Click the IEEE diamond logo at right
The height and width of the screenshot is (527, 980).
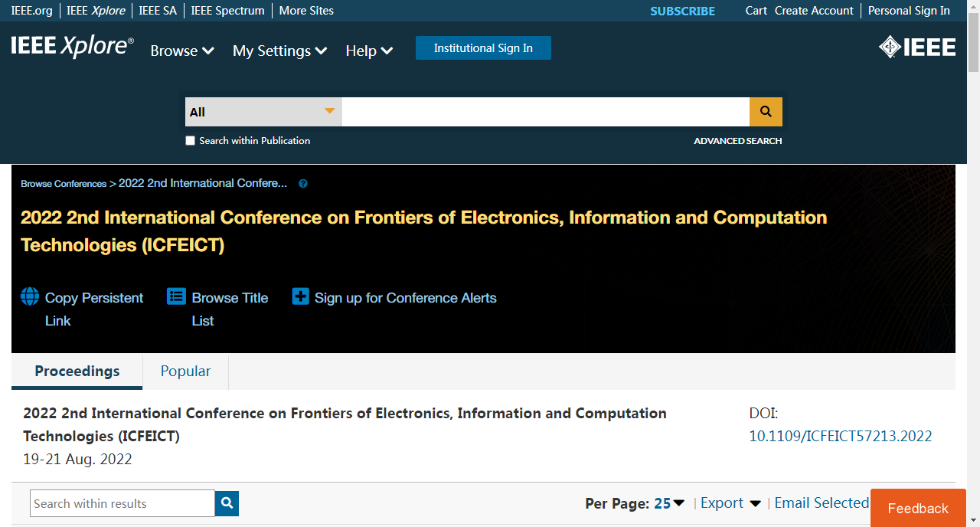click(x=917, y=47)
